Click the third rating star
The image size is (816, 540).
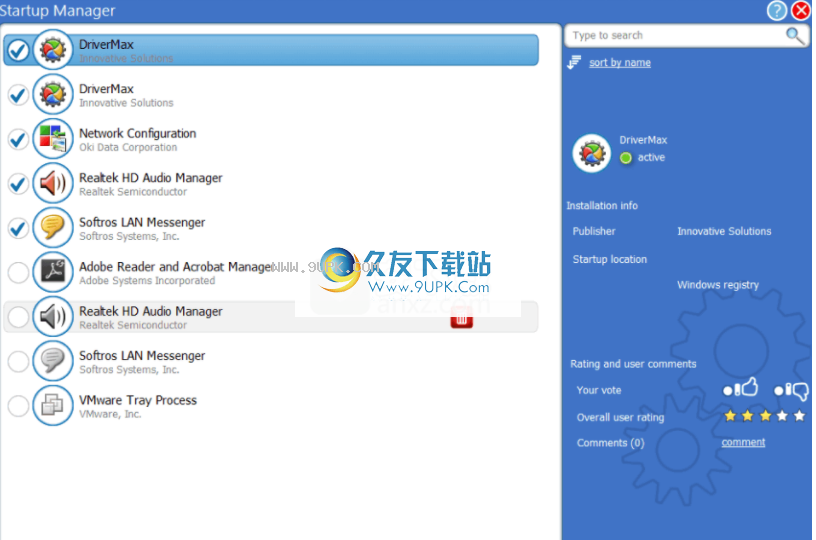[765, 416]
